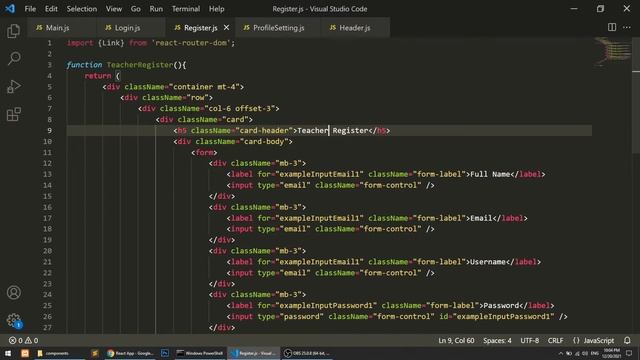Open the Extensions view
This screenshot has height=360, width=640.
click(13, 114)
